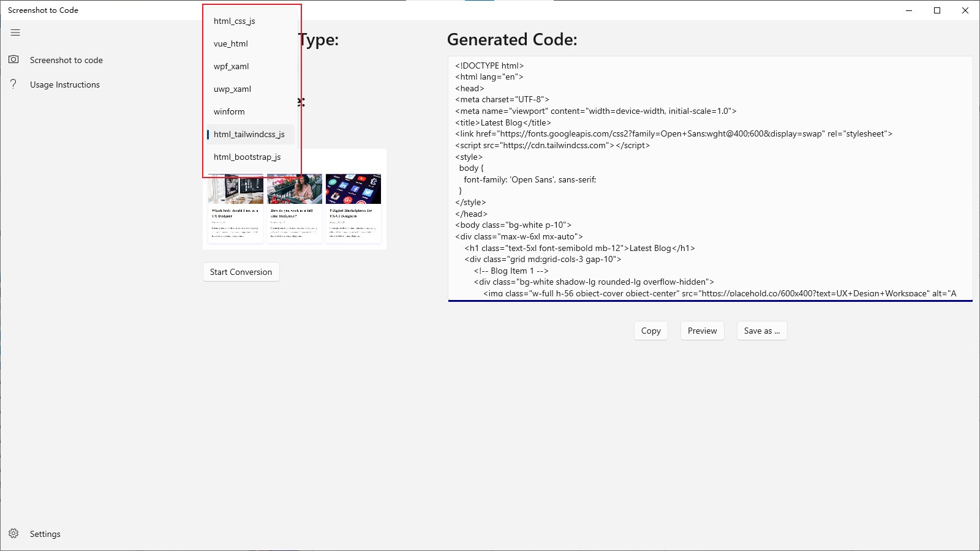The width and height of the screenshot is (980, 551).
Task: Click the Preview button
Action: coord(702,331)
